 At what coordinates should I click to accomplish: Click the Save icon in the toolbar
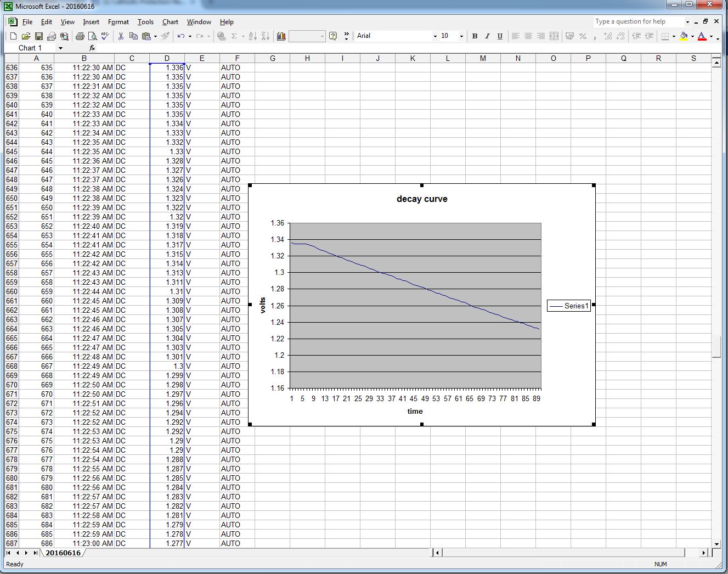coord(38,36)
